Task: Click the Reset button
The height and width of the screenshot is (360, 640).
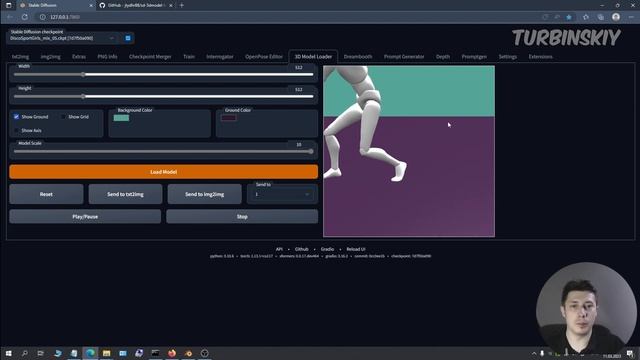Action: (x=46, y=194)
